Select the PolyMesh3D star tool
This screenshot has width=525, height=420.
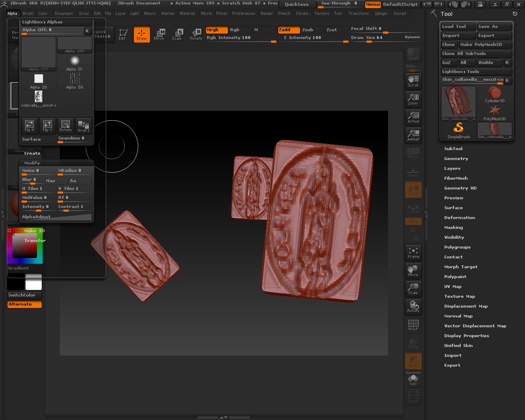[495, 113]
